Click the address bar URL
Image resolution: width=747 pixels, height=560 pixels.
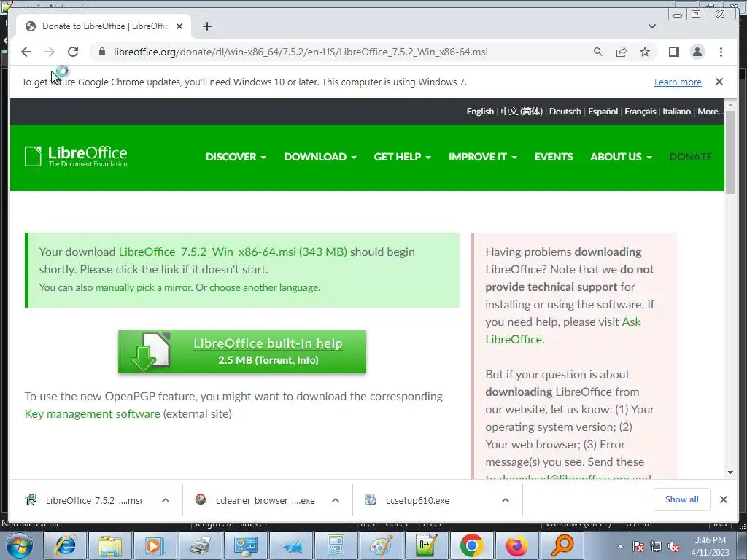click(301, 52)
